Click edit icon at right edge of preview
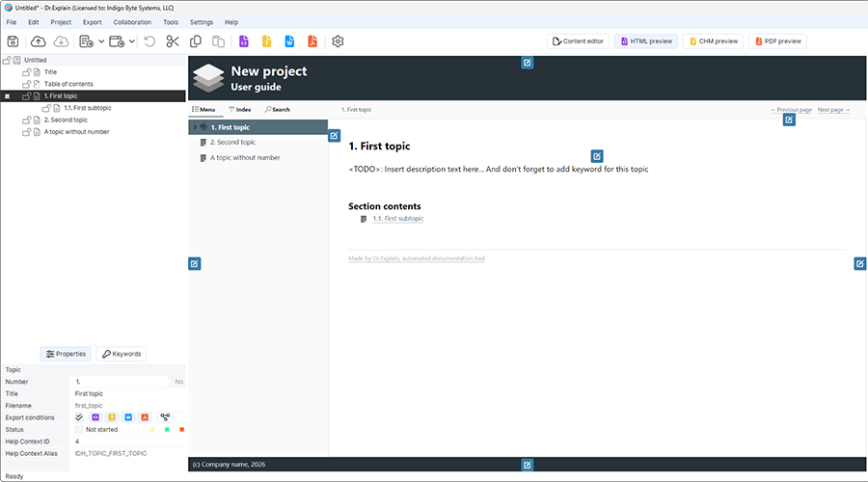This screenshot has height=482, width=868. pos(859,263)
